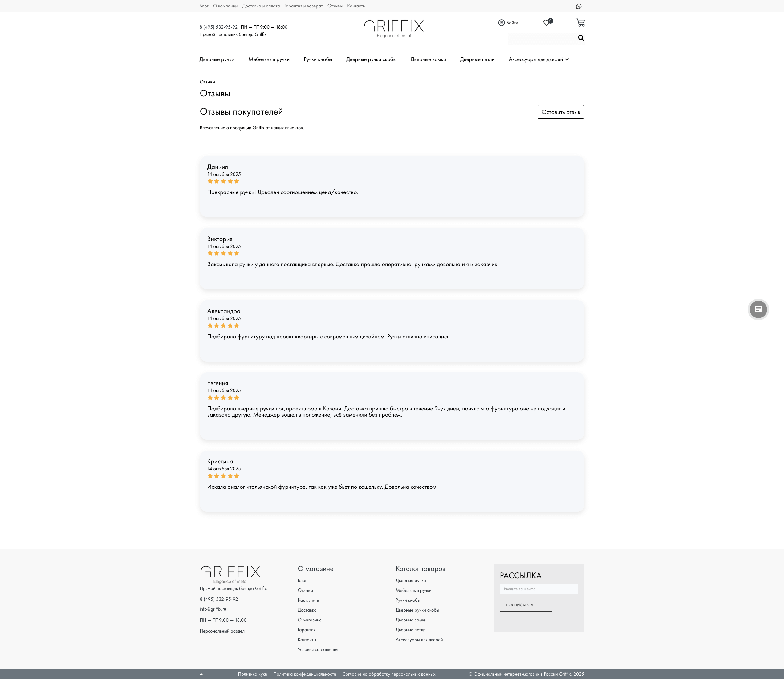
Task: Open Доставка и оплата top link
Action: coord(261,6)
